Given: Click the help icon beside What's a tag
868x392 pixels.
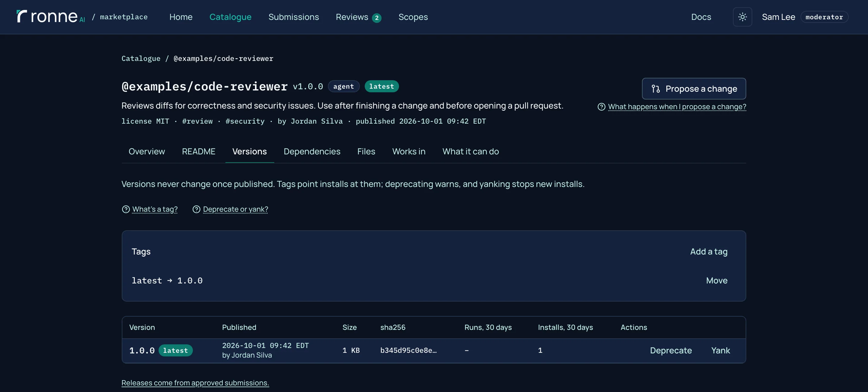Looking at the screenshot, I should point(126,209).
